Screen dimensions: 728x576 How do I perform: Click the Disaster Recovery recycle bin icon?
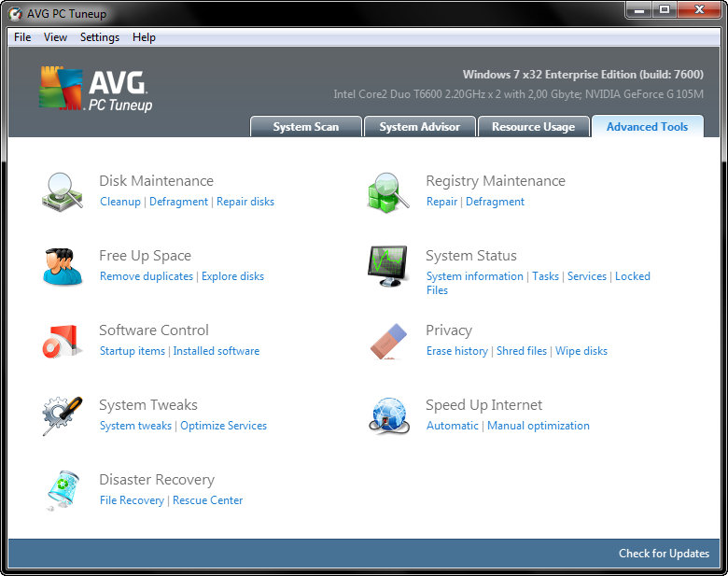click(x=63, y=490)
